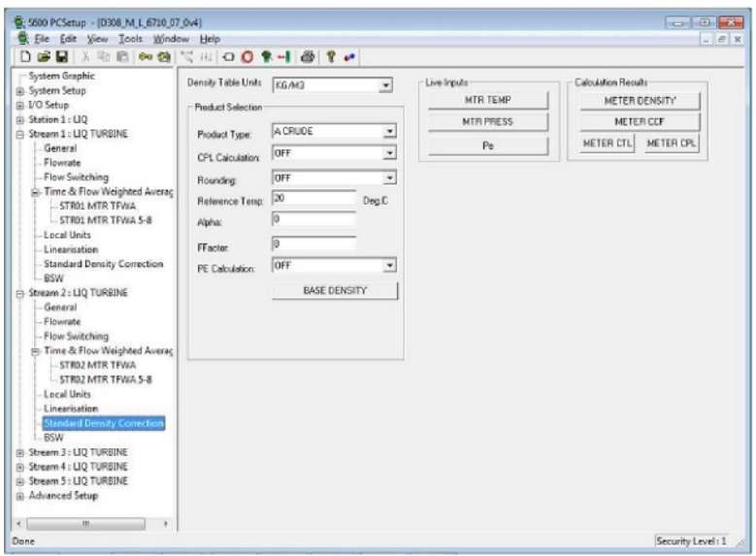Image resolution: width=756 pixels, height=556 pixels.
Task: Click the greyed icon left of the tag icon
Action: point(207,57)
